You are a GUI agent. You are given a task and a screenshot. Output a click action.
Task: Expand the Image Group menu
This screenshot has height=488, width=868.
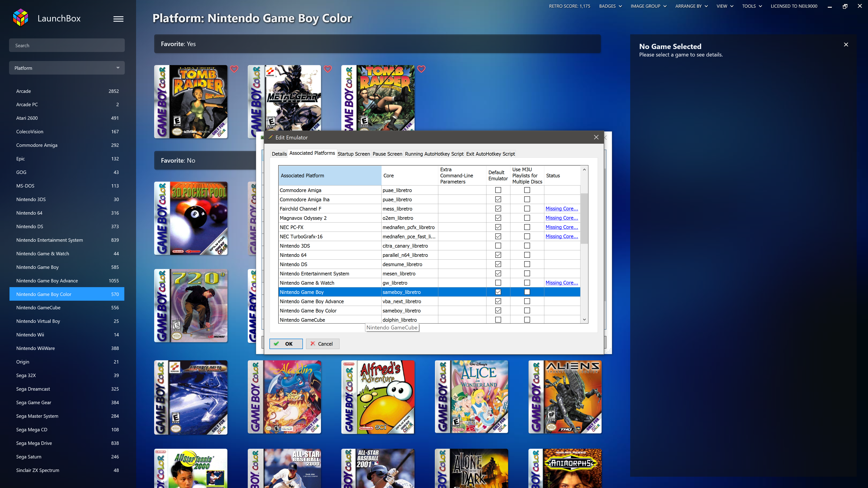(648, 6)
